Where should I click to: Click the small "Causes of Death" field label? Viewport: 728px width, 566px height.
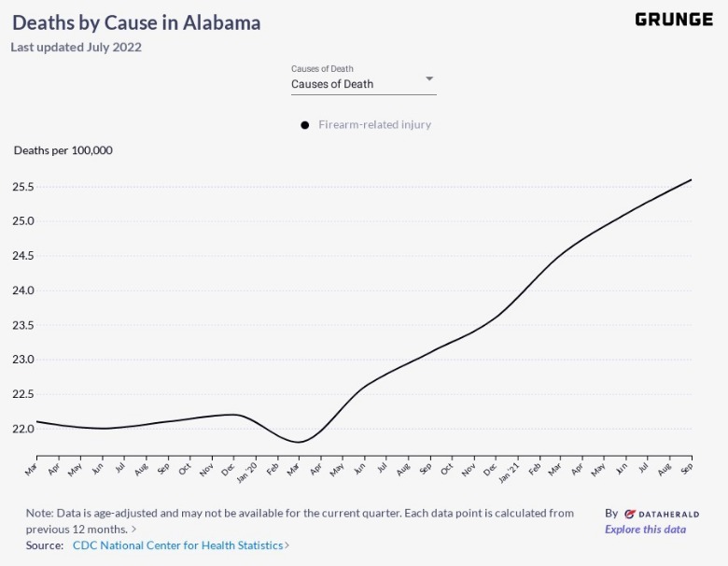coord(322,69)
